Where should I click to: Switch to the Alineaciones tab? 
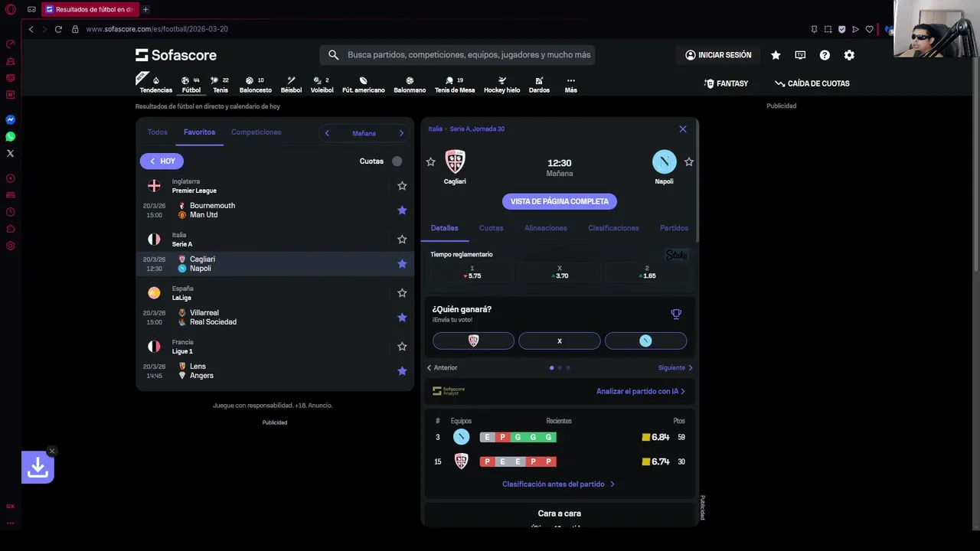pyautogui.click(x=546, y=228)
